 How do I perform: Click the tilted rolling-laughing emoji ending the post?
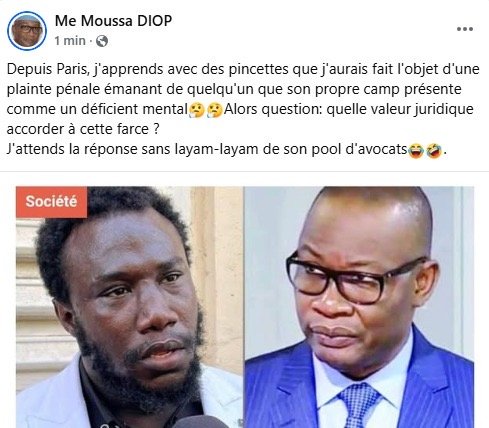coord(434,150)
